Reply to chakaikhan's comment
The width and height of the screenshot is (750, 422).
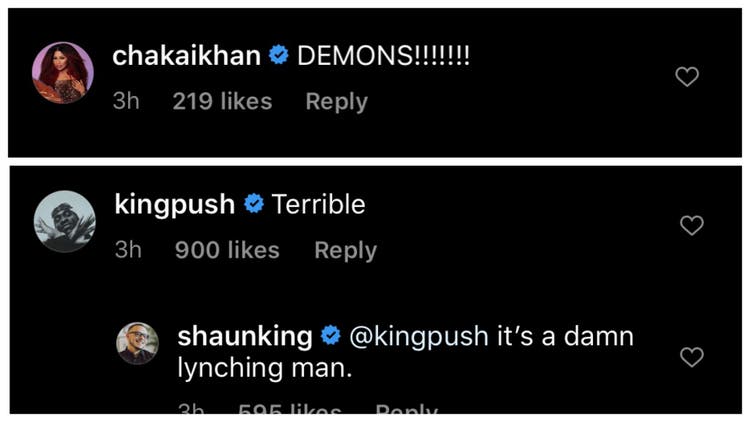[x=336, y=101]
